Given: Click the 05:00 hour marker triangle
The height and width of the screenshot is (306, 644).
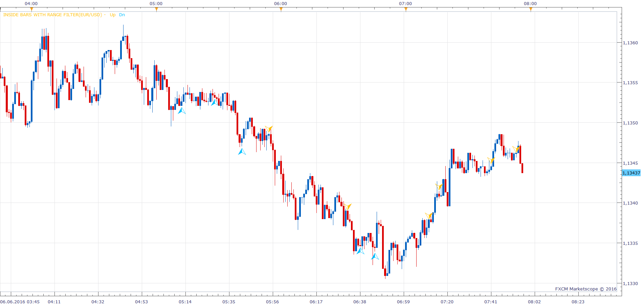Looking at the screenshot, I should (156, 9).
